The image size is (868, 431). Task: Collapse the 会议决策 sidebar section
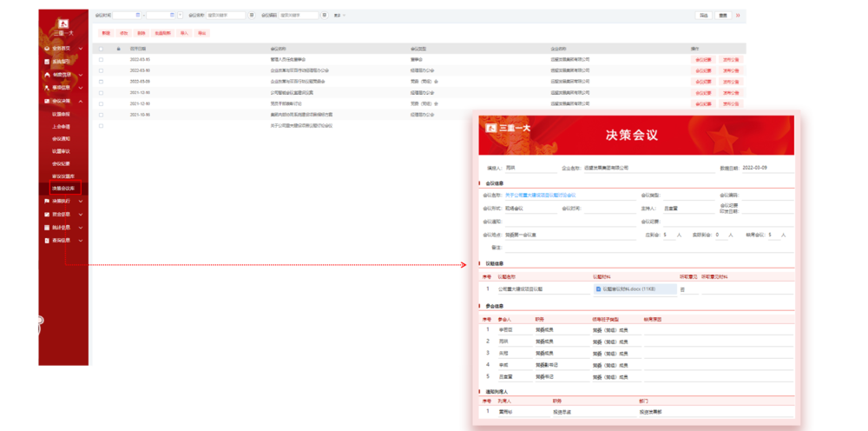point(80,101)
